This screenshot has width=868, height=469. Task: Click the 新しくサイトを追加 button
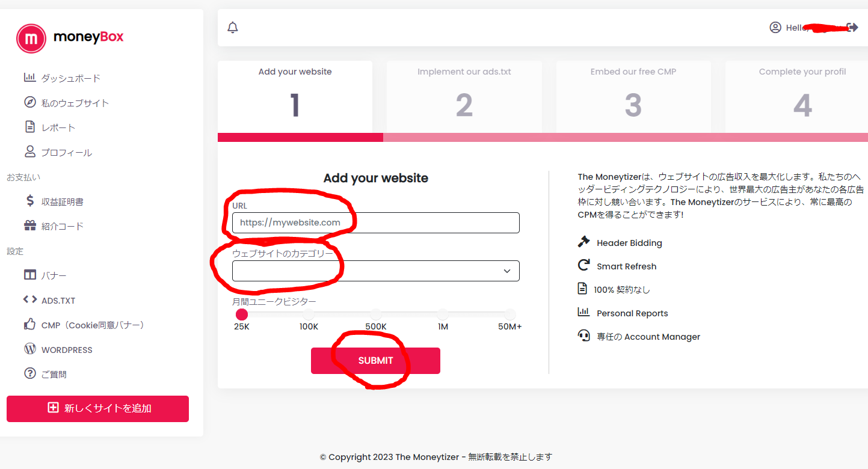(x=97, y=408)
